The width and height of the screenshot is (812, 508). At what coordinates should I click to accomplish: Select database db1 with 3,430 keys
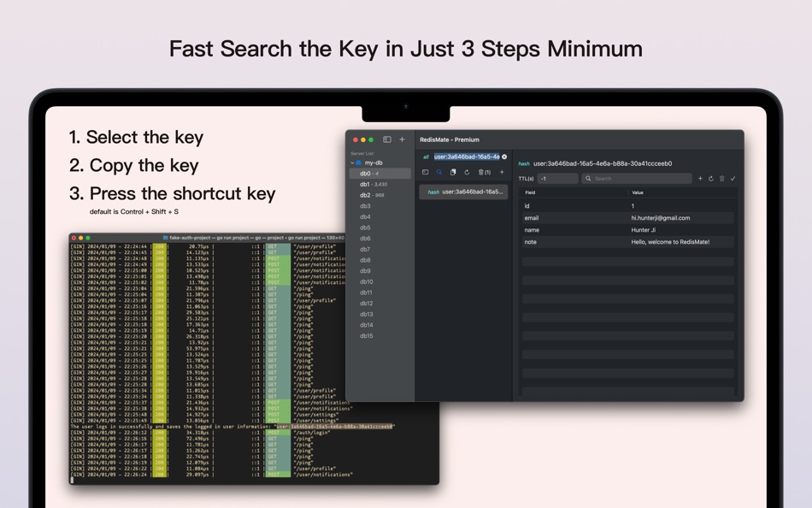coord(380,185)
